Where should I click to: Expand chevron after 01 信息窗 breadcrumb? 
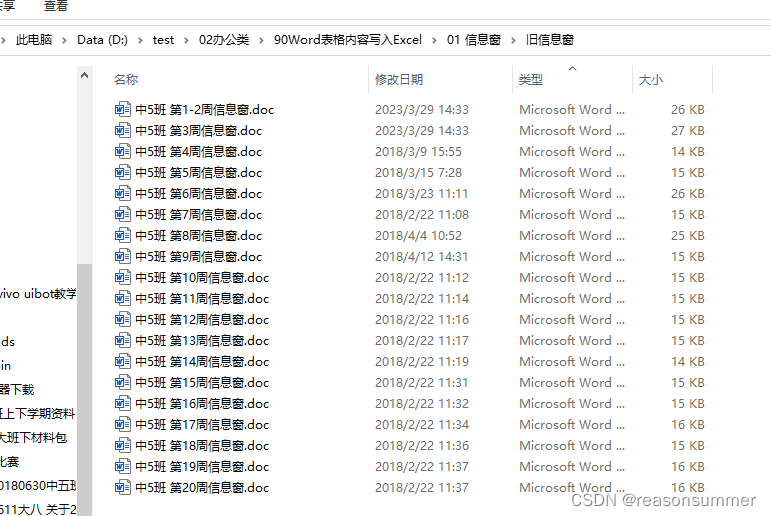pyautogui.click(x=513, y=40)
